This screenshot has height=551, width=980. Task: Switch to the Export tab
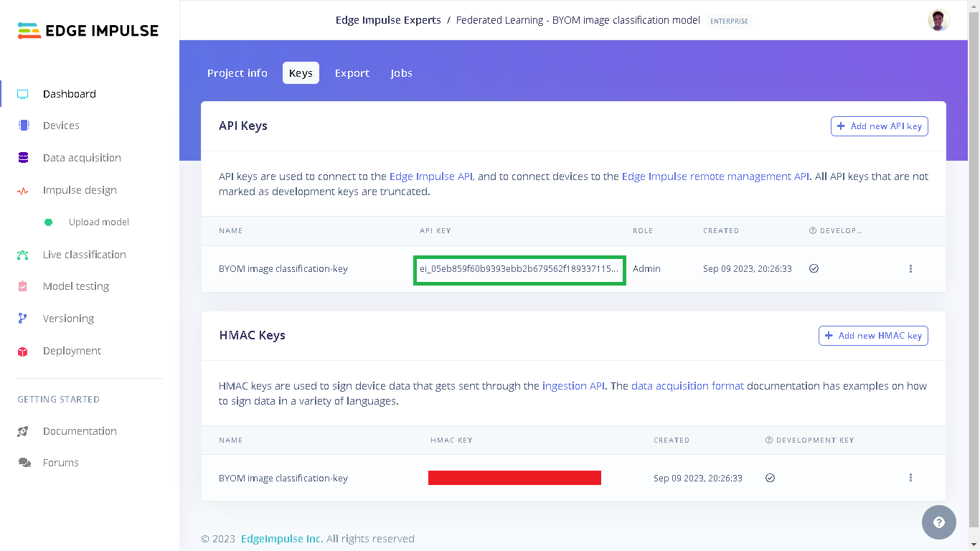coord(352,73)
